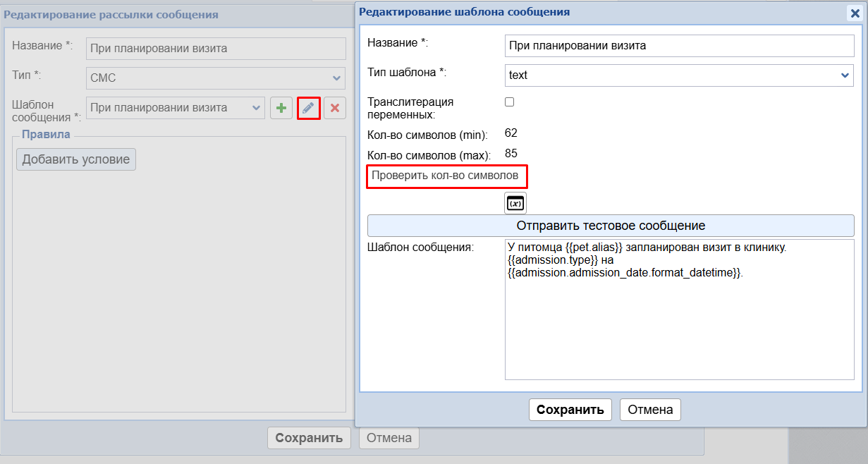Close the template editing dialog
Screen dimensions: 868x464
click(x=855, y=12)
